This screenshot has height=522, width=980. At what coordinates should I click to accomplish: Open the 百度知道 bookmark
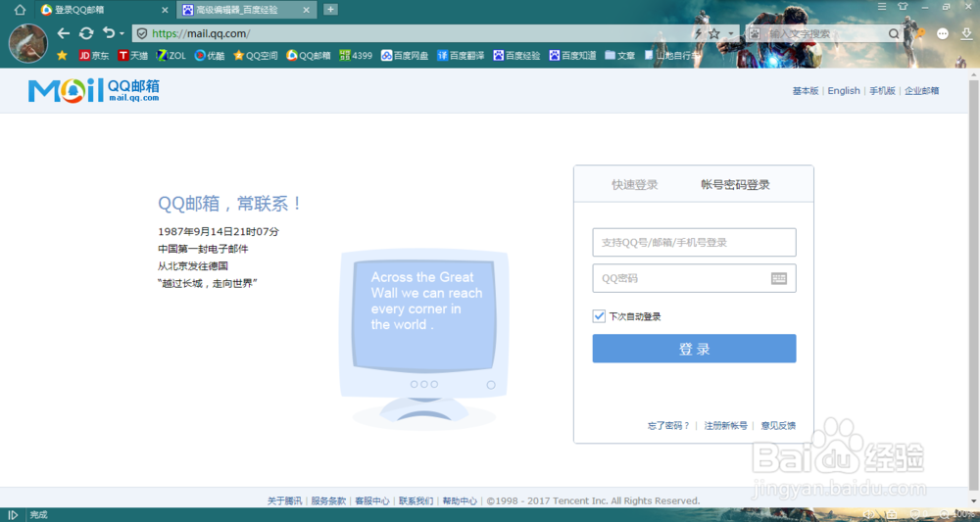pos(572,56)
